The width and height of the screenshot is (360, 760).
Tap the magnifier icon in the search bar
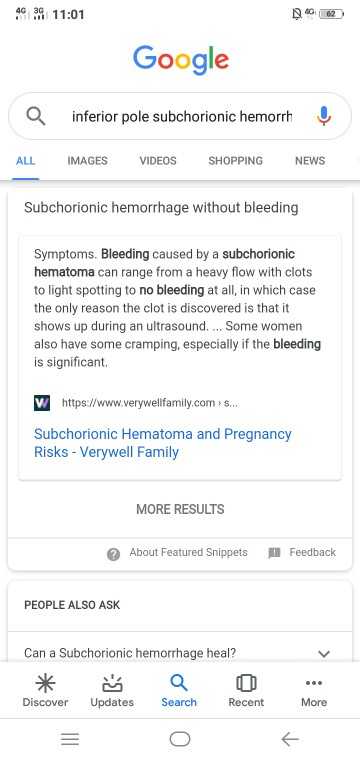[x=36, y=116]
